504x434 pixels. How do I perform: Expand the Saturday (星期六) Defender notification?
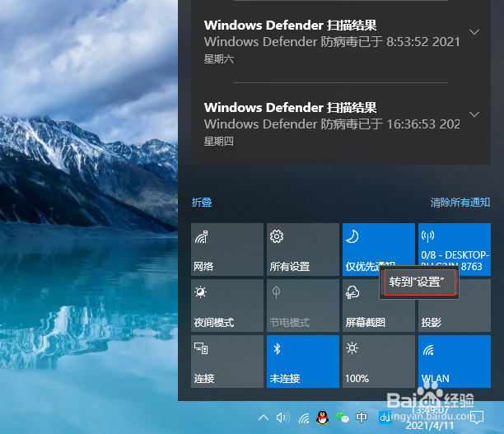[x=474, y=32]
